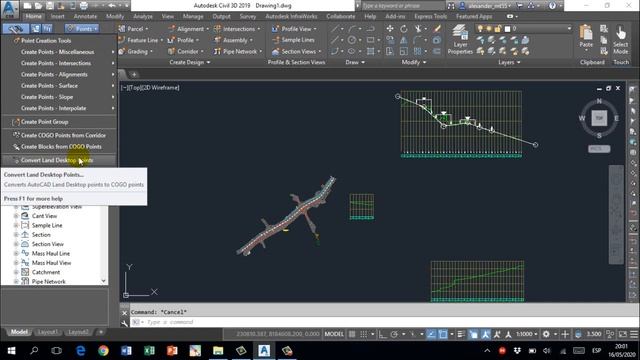Expand the Layers panel dropdown
The image size is (640, 360).
(509, 62)
